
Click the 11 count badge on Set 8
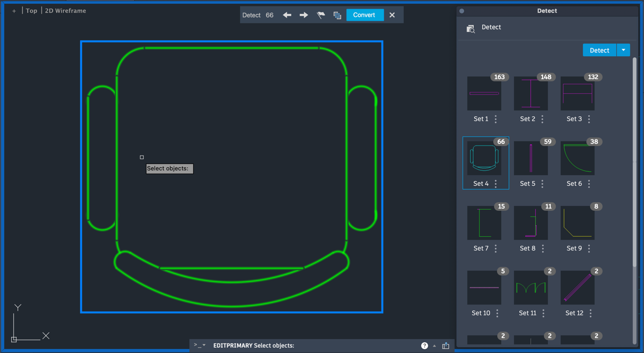pyautogui.click(x=548, y=206)
